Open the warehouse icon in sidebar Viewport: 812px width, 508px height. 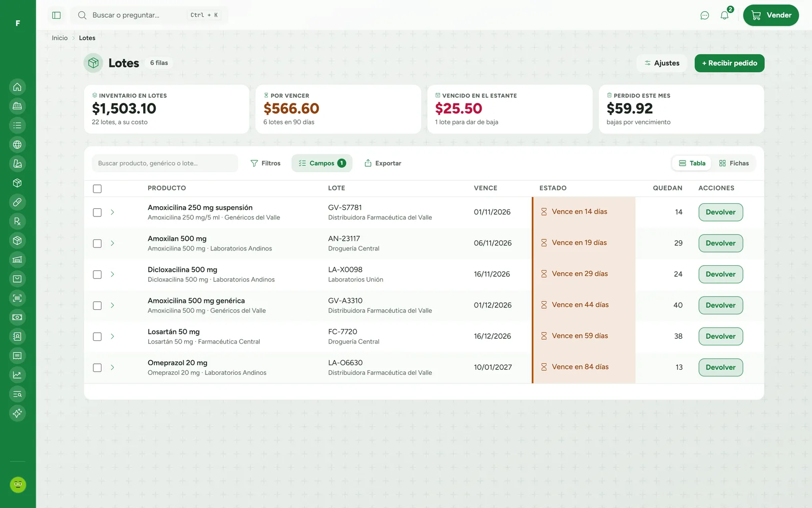click(x=17, y=260)
